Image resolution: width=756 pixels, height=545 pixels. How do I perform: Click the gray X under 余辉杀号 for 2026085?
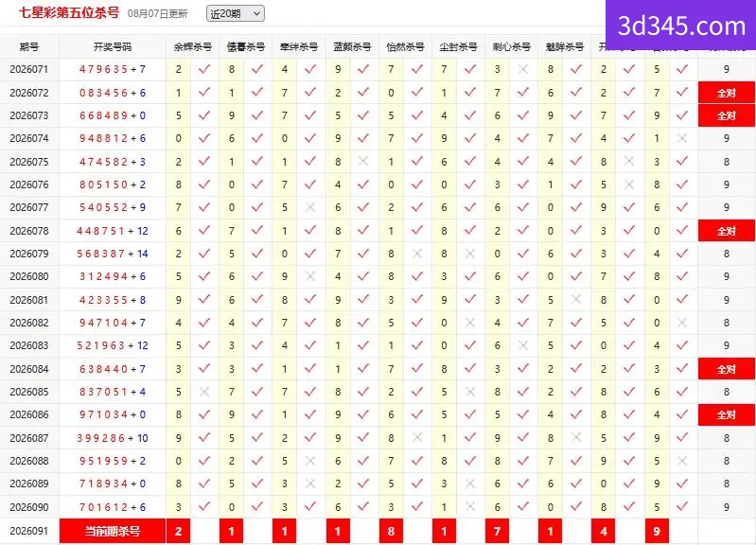204,392
